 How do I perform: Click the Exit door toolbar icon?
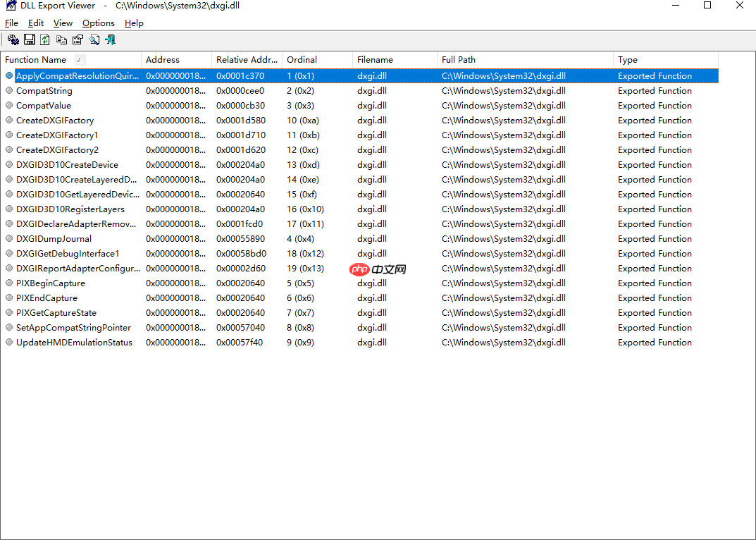[111, 39]
